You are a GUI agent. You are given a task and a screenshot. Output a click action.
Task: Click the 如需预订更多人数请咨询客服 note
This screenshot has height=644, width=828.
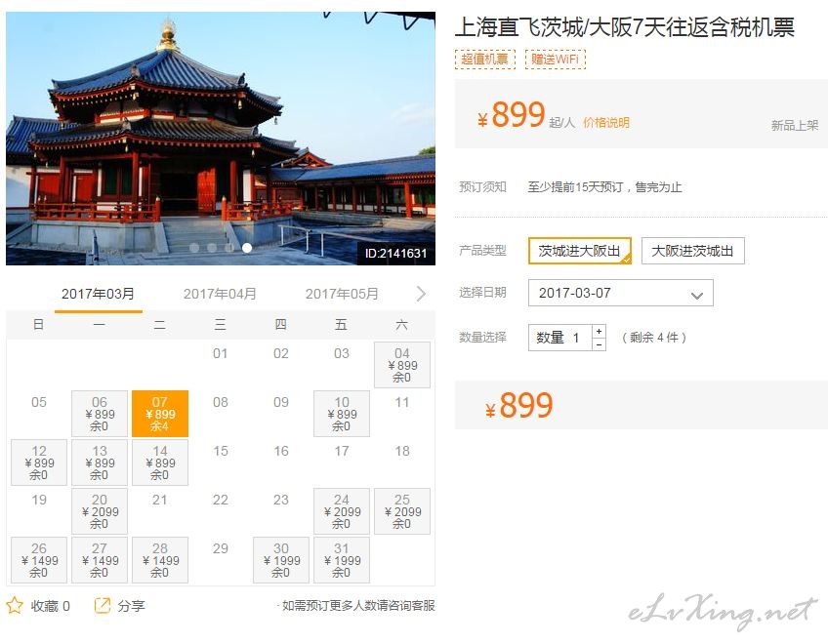point(358,606)
